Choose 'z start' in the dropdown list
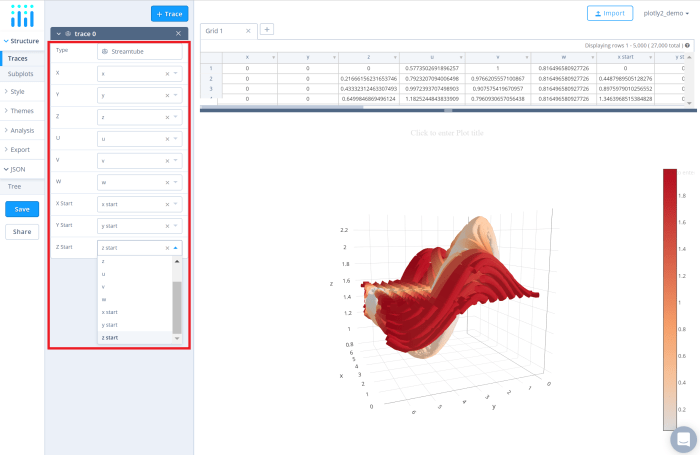This screenshot has height=455, width=700. pos(135,338)
